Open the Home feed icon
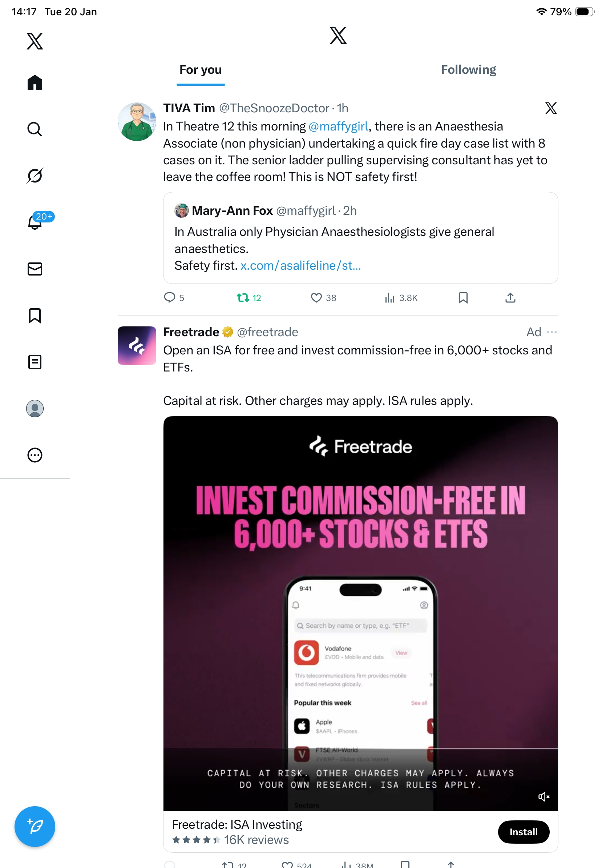This screenshot has height=868, width=606. (35, 83)
